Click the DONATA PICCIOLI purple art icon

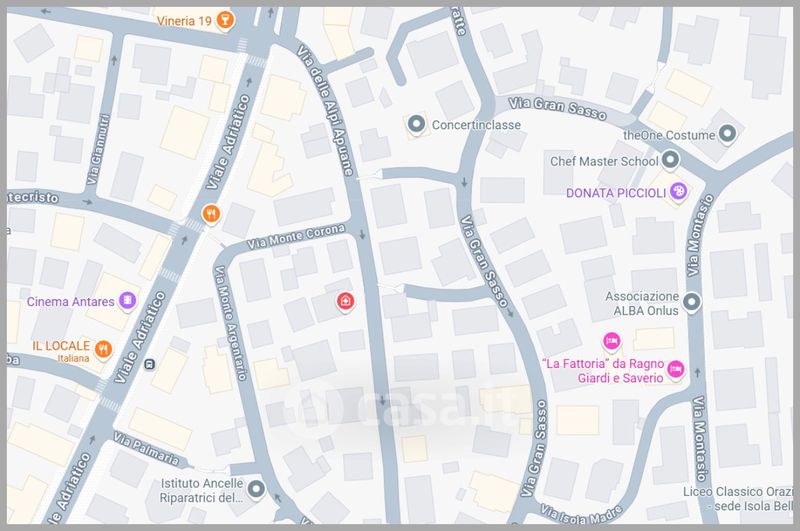[x=678, y=191]
